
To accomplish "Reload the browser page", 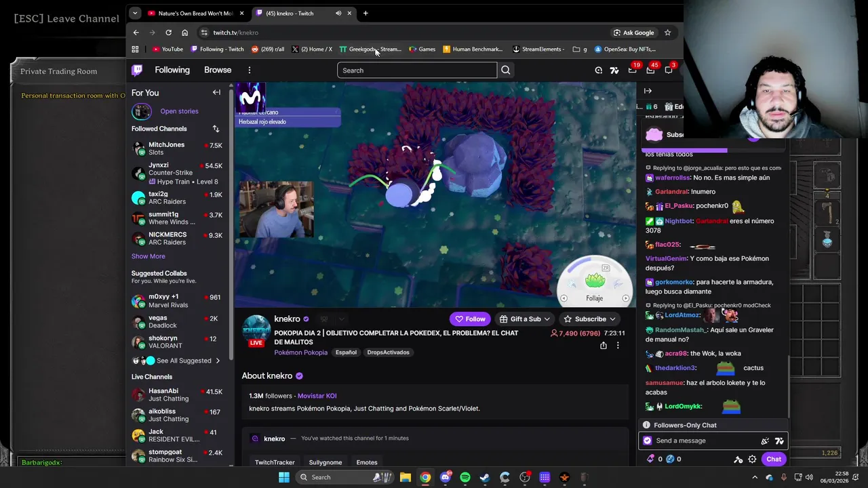I will (168, 33).
